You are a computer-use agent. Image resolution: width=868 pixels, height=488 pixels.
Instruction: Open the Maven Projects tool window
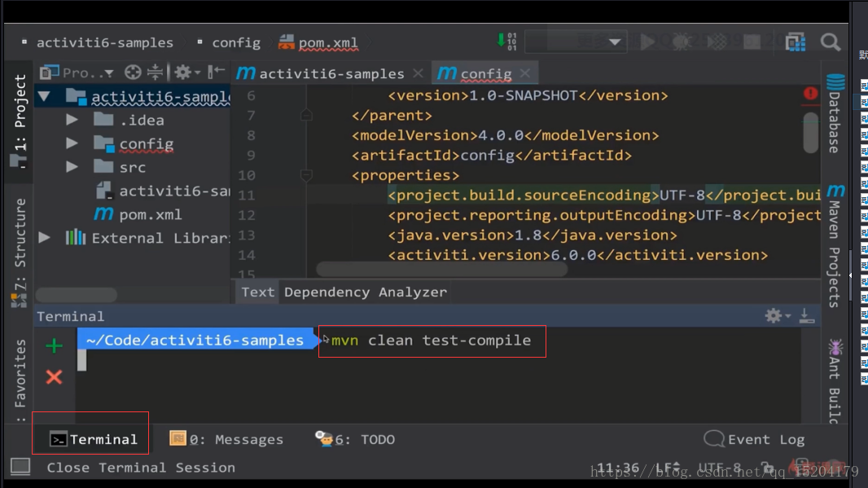click(835, 245)
